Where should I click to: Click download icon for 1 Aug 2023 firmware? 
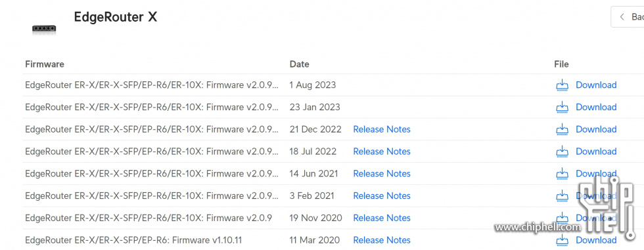[562, 85]
